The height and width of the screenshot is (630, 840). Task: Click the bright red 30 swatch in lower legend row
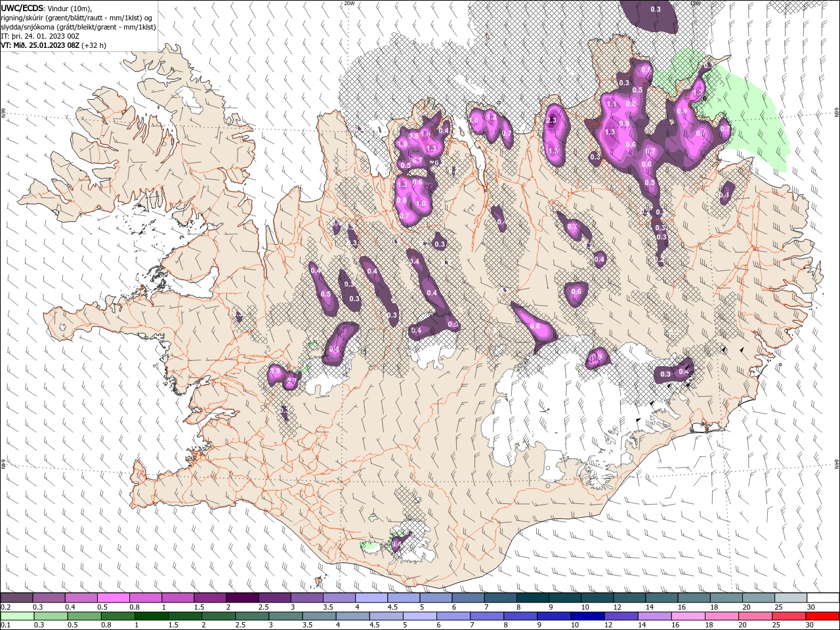822,616
